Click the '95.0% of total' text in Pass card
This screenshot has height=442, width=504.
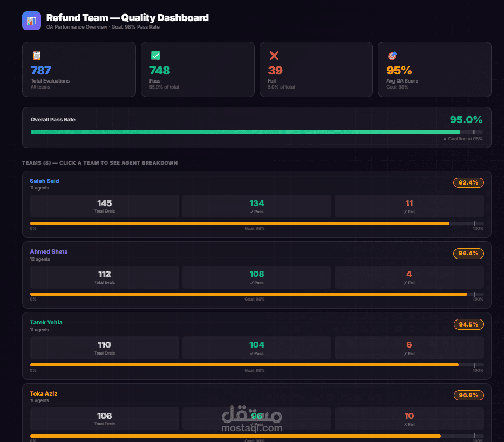(x=164, y=87)
